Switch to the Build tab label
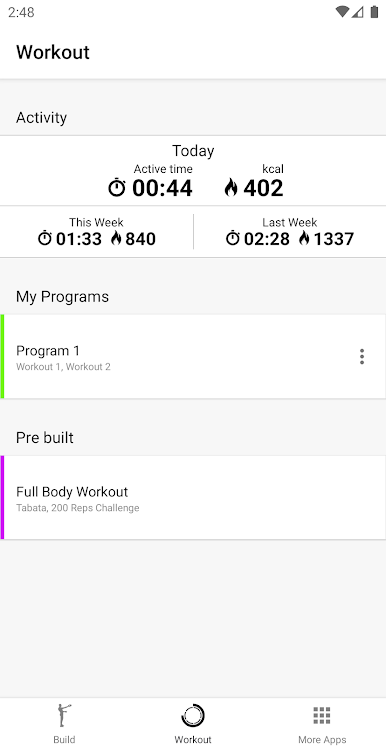 coord(64,739)
